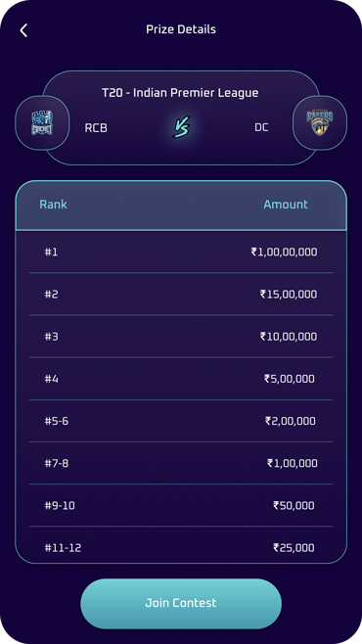This screenshot has width=362, height=644.
Task: Tap the glowing VS emblem
Action: [x=181, y=126]
